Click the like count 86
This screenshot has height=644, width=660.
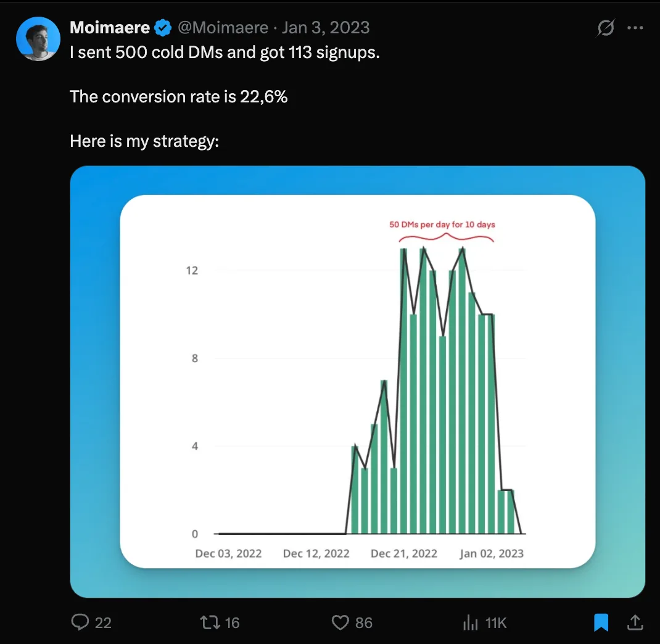(x=364, y=623)
